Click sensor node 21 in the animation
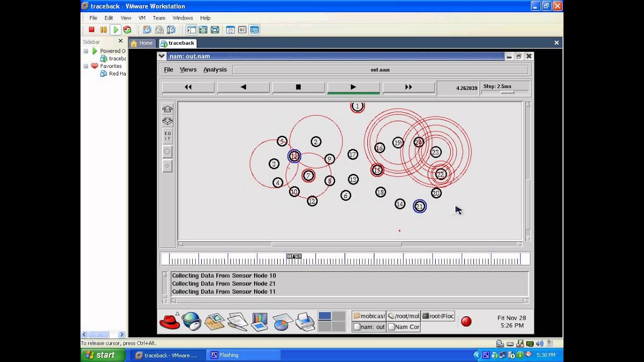 tap(420, 206)
